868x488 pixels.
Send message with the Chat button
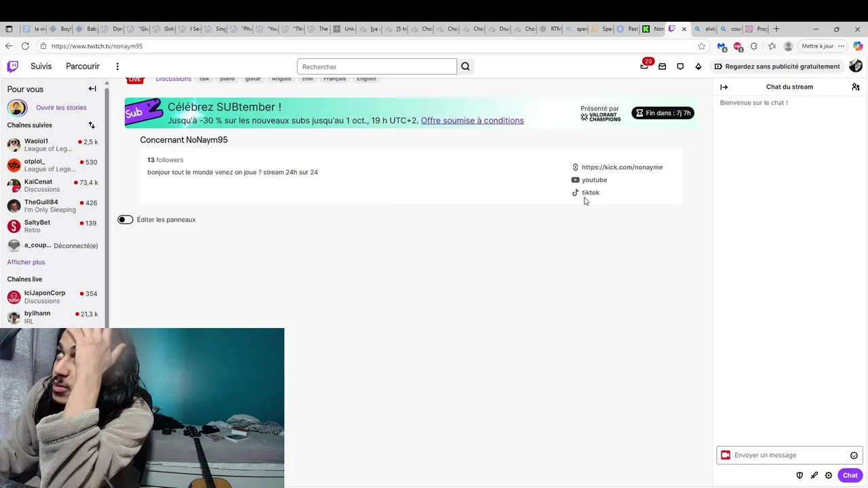(850, 475)
